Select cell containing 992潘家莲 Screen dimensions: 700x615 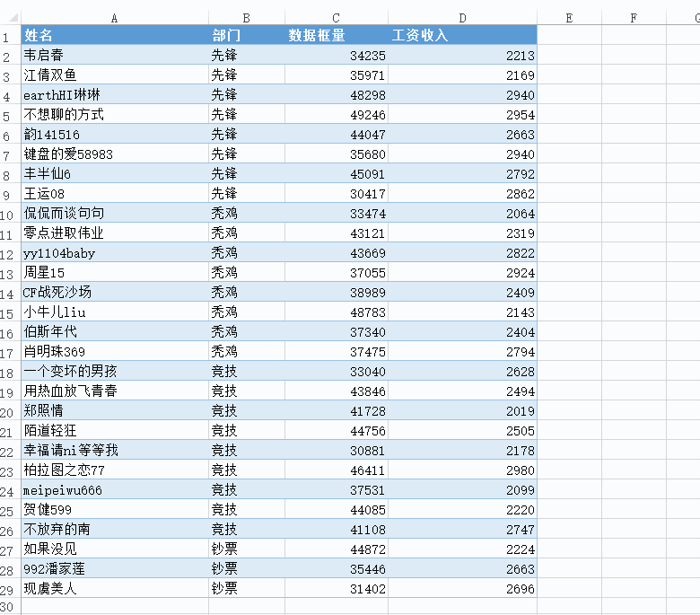pos(115,567)
